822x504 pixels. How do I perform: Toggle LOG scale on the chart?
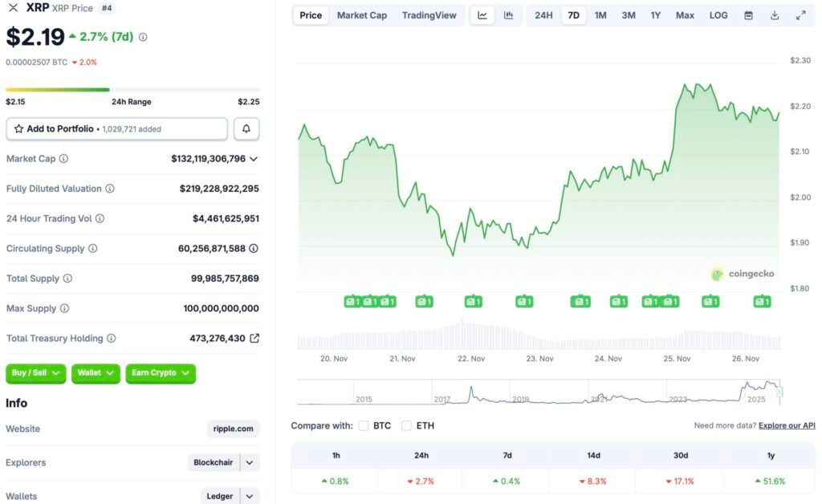[718, 14]
